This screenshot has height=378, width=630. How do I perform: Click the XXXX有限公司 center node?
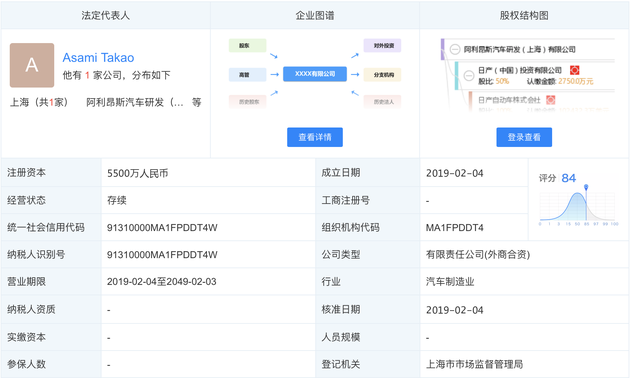click(315, 74)
